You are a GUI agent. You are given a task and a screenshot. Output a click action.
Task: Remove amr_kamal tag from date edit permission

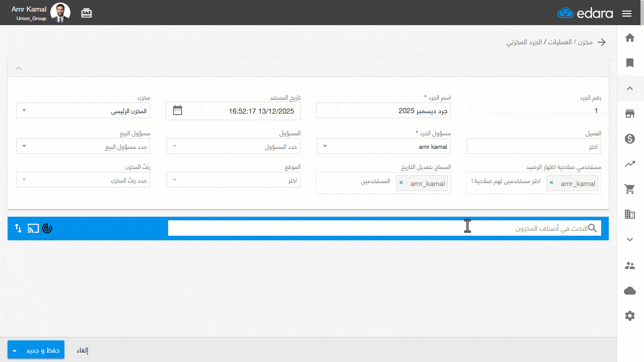pos(401,183)
